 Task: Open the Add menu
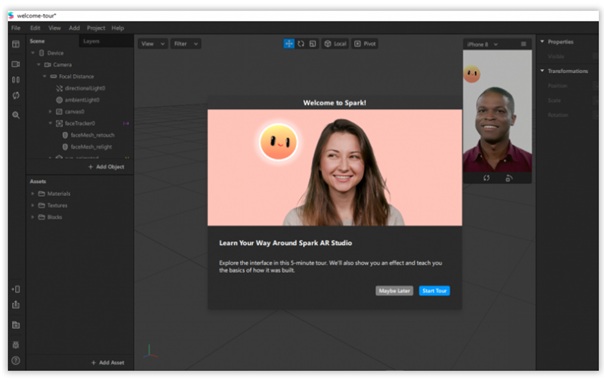pyautogui.click(x=74, y=28)
